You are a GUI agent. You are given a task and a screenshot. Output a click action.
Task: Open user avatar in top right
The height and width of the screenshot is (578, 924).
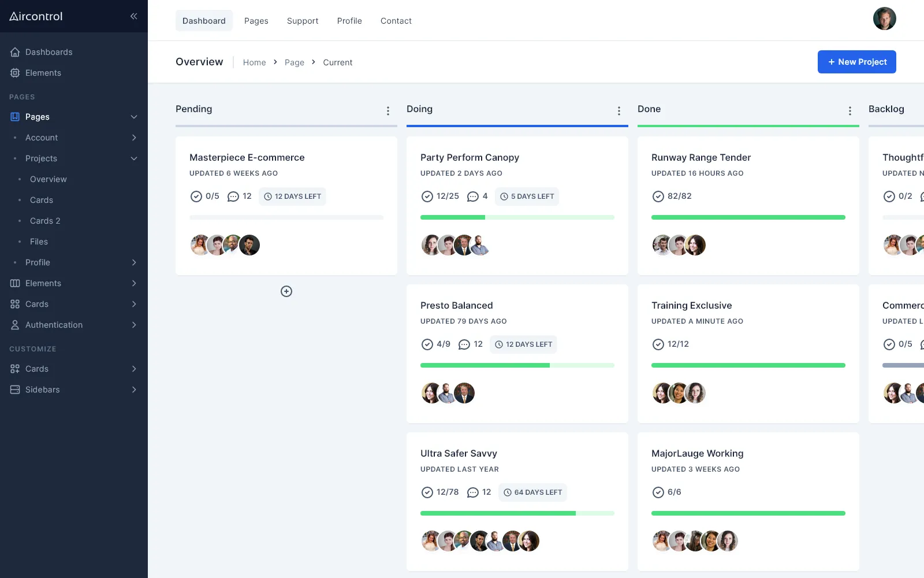pyautogui.click(x=885, y=18)
